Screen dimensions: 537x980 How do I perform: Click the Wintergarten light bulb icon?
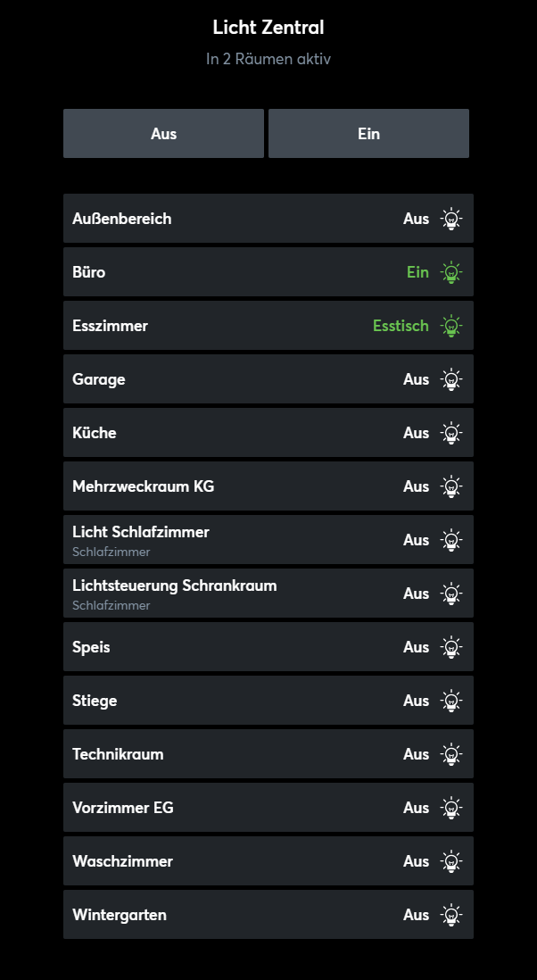pos(452,915)
